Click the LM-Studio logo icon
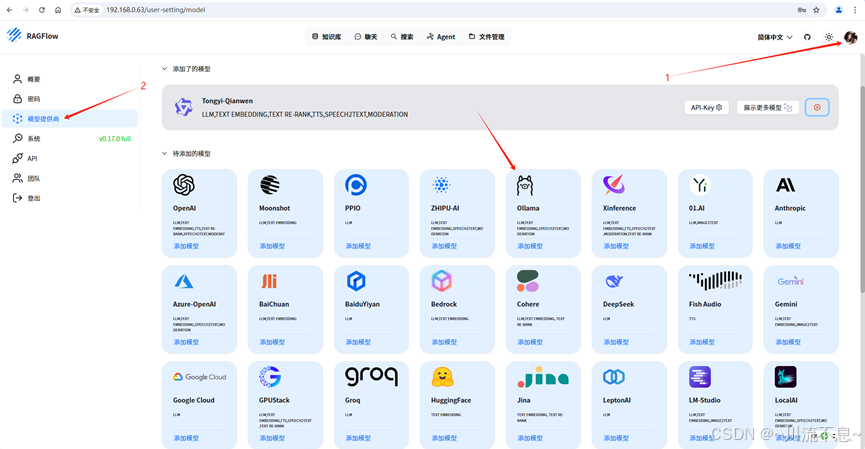Screen dimensions: 865x449 click(x=700, y=377)
